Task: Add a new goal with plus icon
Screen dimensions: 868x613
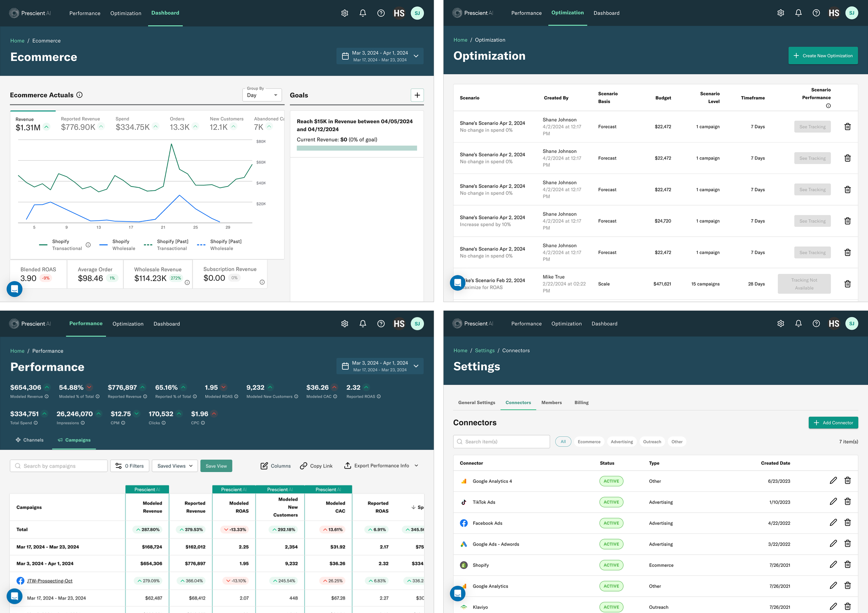Action: (417, 95)
